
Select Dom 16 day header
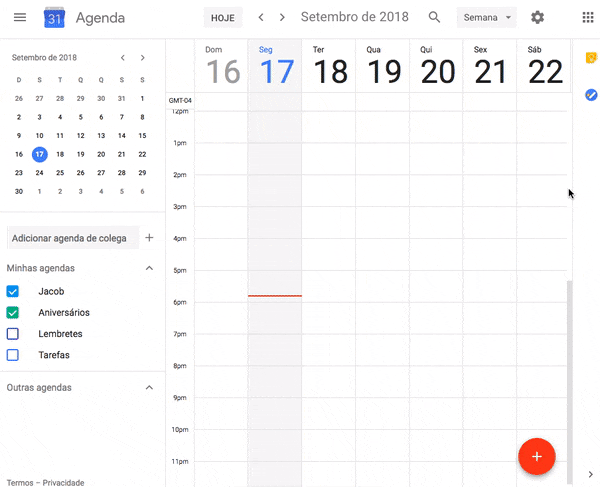pos(223,66)
